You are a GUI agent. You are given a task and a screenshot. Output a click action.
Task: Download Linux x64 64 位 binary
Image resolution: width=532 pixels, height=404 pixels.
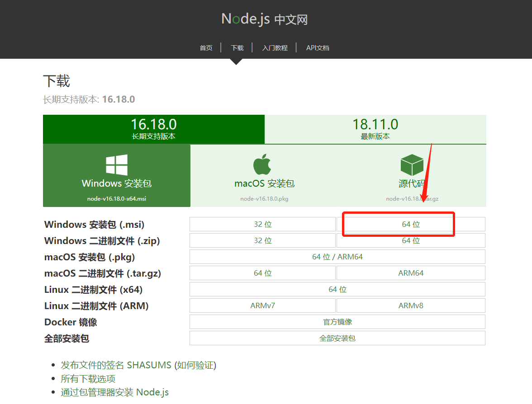tap(337, 289)
